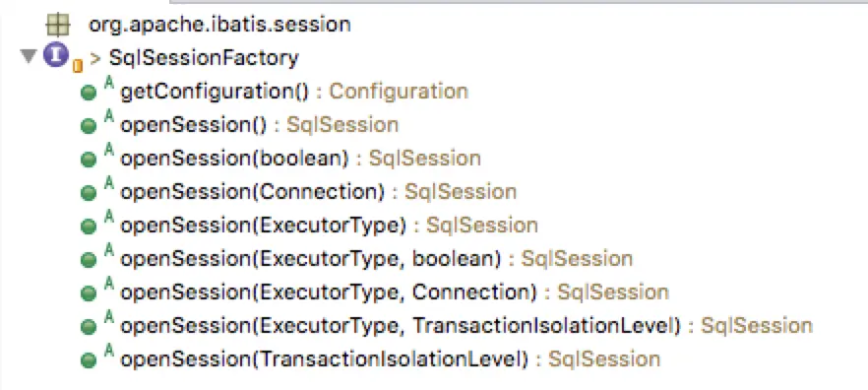This screenshot has height=390, width=868.
Task: Click green circle beside openSession(ExecutorType)
Action: (x=89, y=227)
